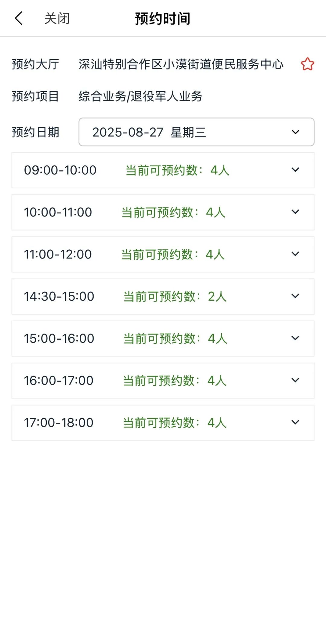Expand the 14:30-15:00 time slot
Viewport: 326px width, 644px height.
[x=163, y=296]
